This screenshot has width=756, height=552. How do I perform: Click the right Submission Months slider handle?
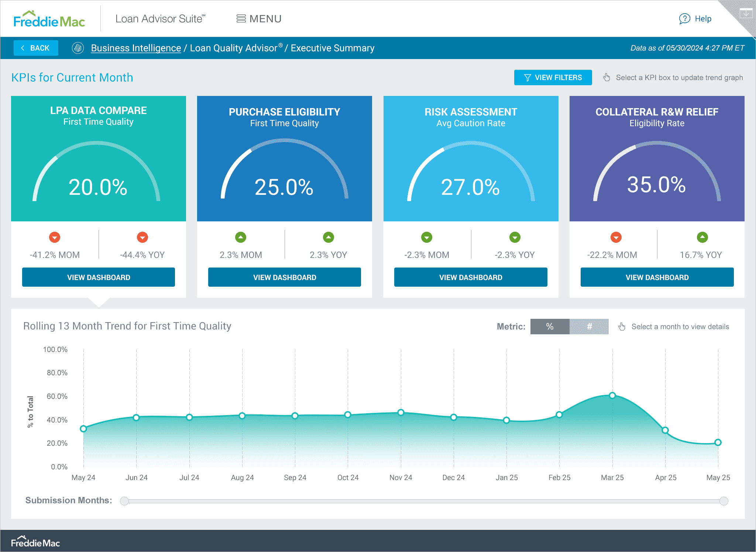(x=724, y=501)
